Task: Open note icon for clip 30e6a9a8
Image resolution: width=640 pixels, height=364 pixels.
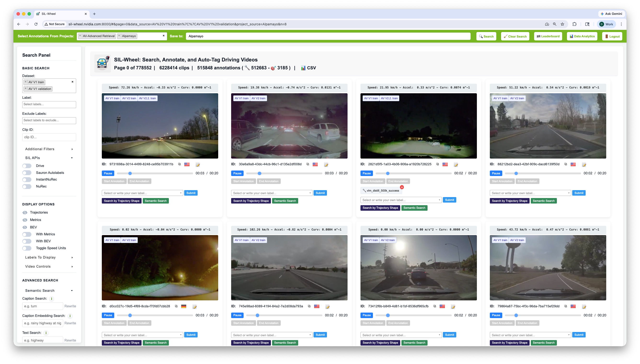Action: 326,165
